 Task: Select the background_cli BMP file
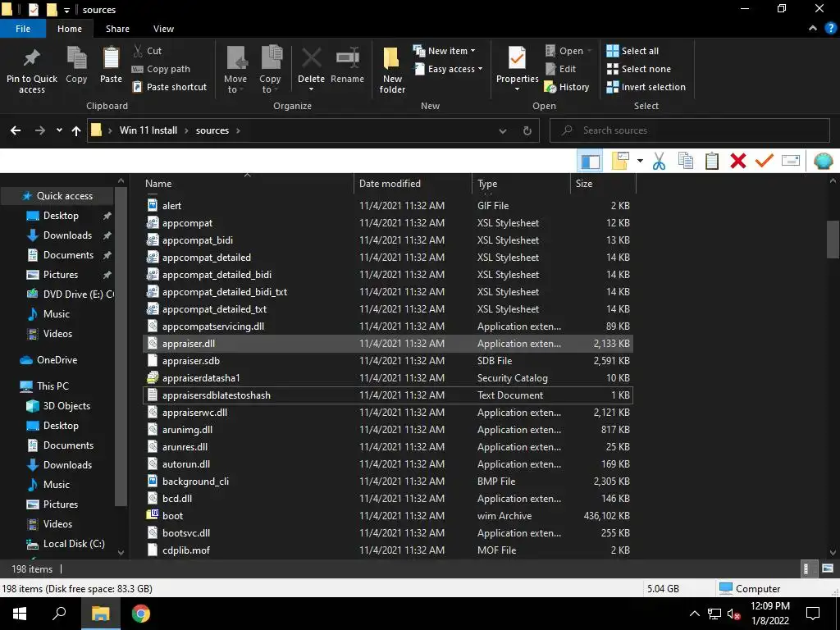tap(388, 481)
